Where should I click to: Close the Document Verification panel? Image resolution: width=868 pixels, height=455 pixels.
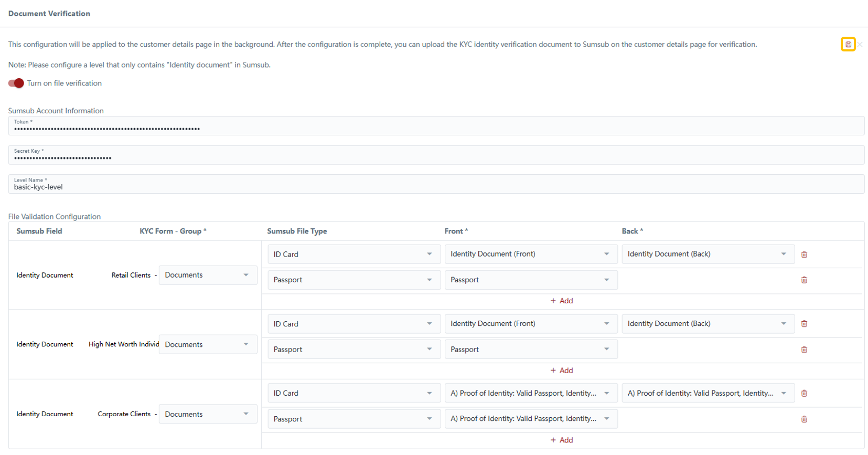click(x=860, y=45)
